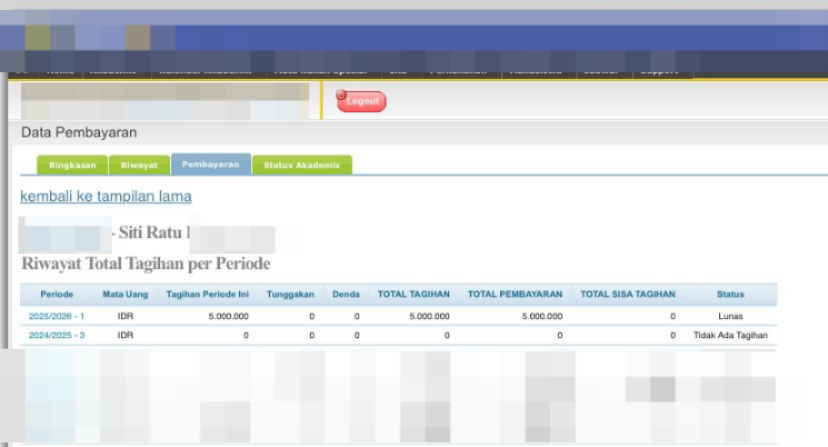Click the 'kembali ke tampilan lama' link
Image resolution: width=828 pixels, height=447 pixels.
click(x=106, y=196)
